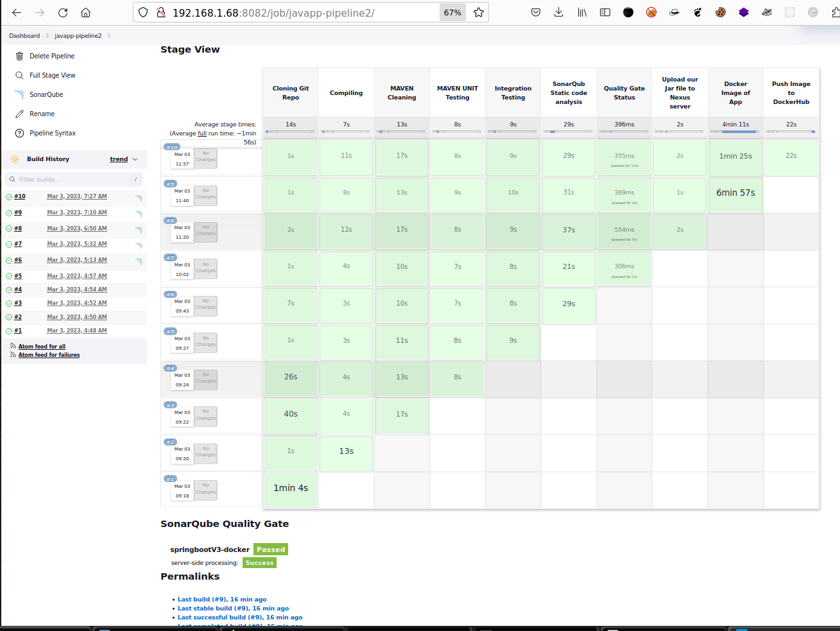Click SonarQube wave icon beside build #10
Image resolution: width=840 pixels, height=631 pixels.
[x=139, y=198]
